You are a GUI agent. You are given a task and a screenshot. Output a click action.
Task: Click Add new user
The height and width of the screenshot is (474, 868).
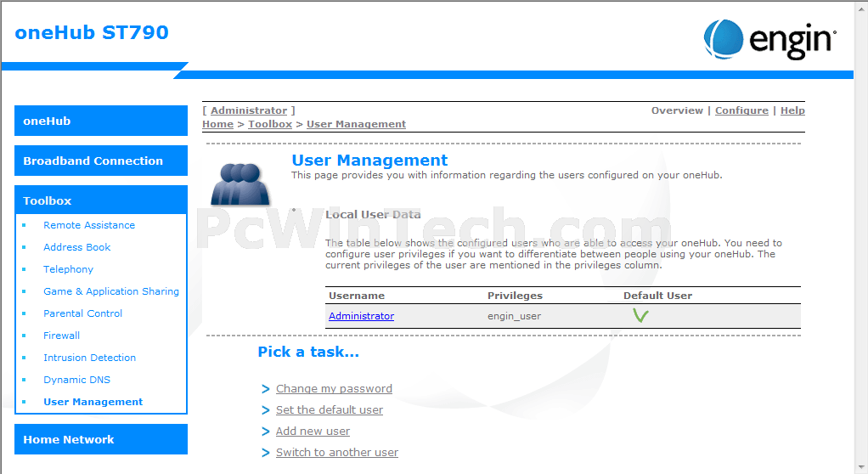pos(313,431)
